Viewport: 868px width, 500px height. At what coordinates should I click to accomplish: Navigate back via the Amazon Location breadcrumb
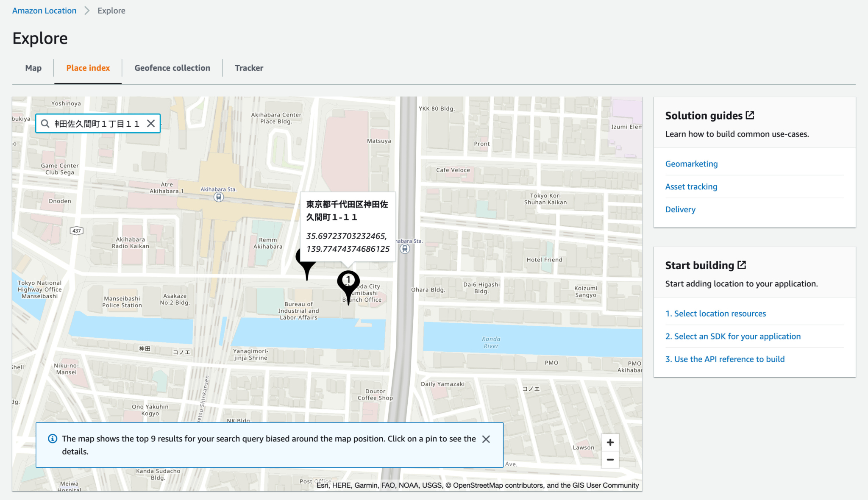tap(44, 10)
